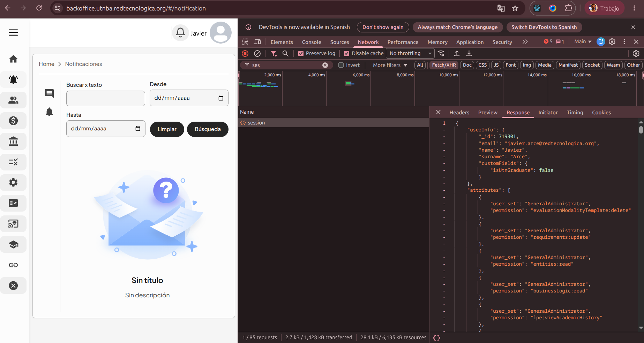The width and height of the screenshot is (644, 343).
Task: Click the Don't show again button
Action: coord(383,27)
